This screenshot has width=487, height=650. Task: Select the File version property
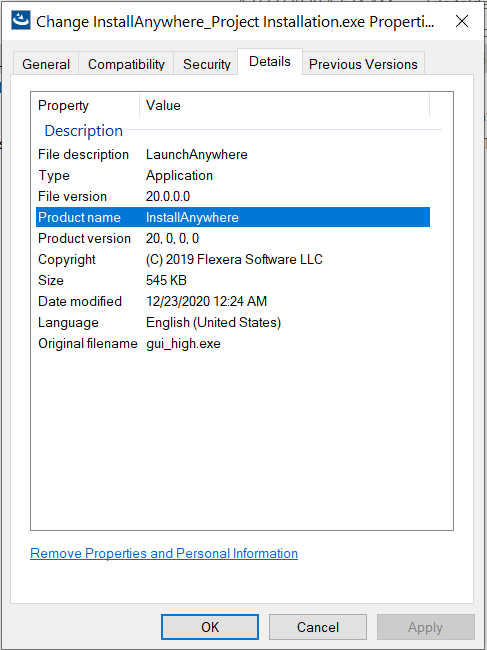(x=72, y=196)
